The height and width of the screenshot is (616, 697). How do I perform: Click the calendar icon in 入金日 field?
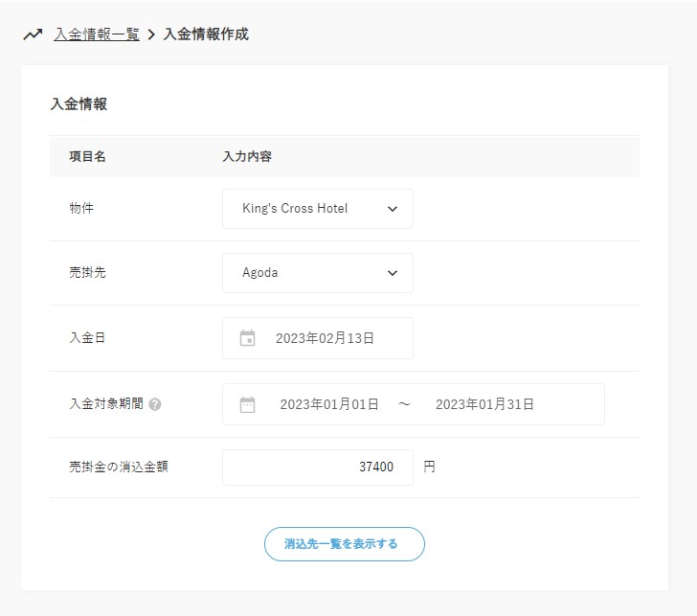click(x=248, y=338)
